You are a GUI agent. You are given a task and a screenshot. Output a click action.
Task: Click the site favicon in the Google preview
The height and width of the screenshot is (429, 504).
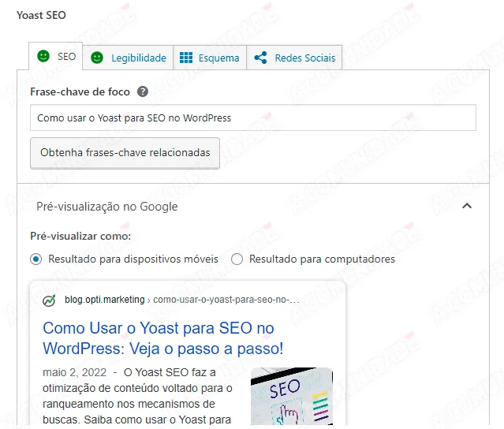(49, 300)
